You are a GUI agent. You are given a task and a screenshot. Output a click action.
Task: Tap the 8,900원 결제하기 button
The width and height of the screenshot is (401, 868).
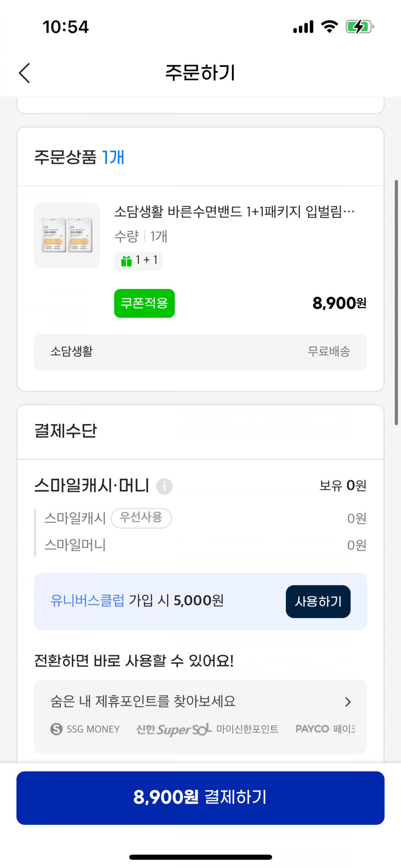click(200, 797)
